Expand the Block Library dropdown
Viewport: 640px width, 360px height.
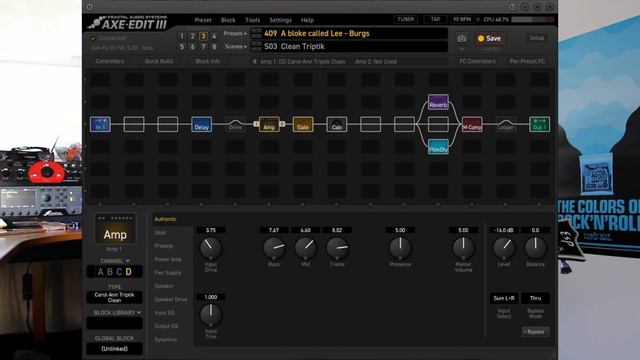point(117,313)
